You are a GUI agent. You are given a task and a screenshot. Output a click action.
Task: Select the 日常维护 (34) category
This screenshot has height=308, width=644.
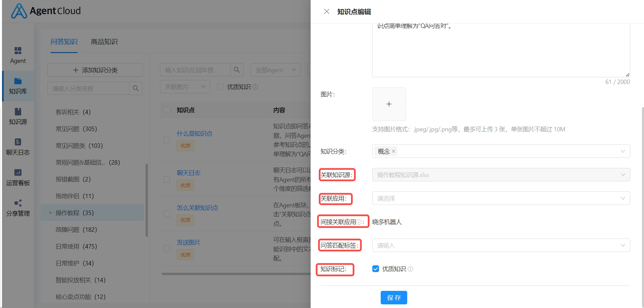coord(74,263)
